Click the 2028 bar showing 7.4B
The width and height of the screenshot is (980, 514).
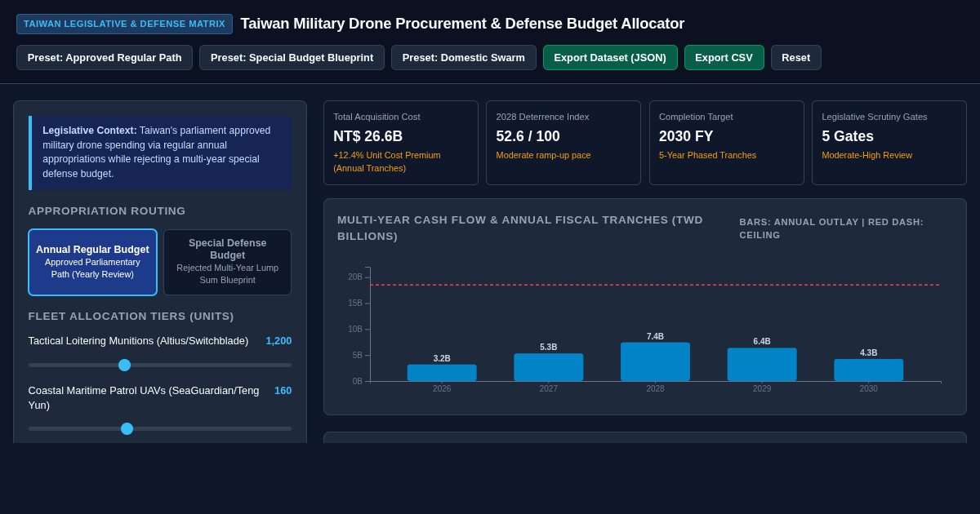[655, 361]
